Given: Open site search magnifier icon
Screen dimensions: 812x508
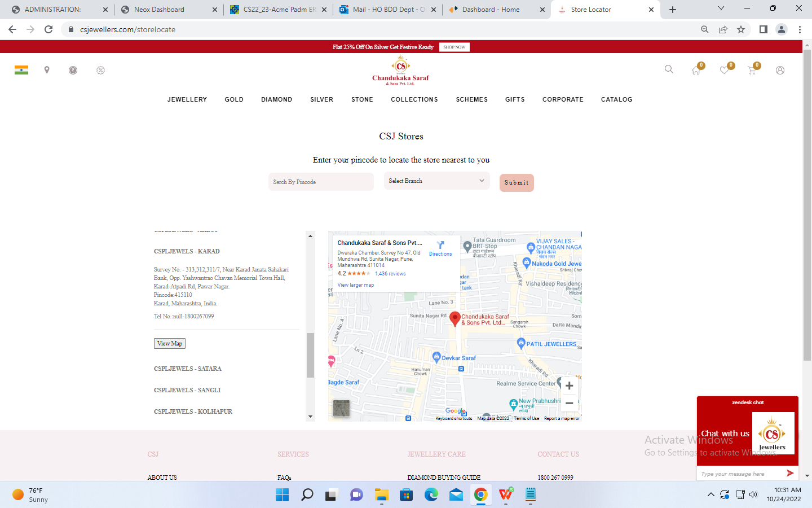Looking at the screenshot, I should tap(669, 69).
